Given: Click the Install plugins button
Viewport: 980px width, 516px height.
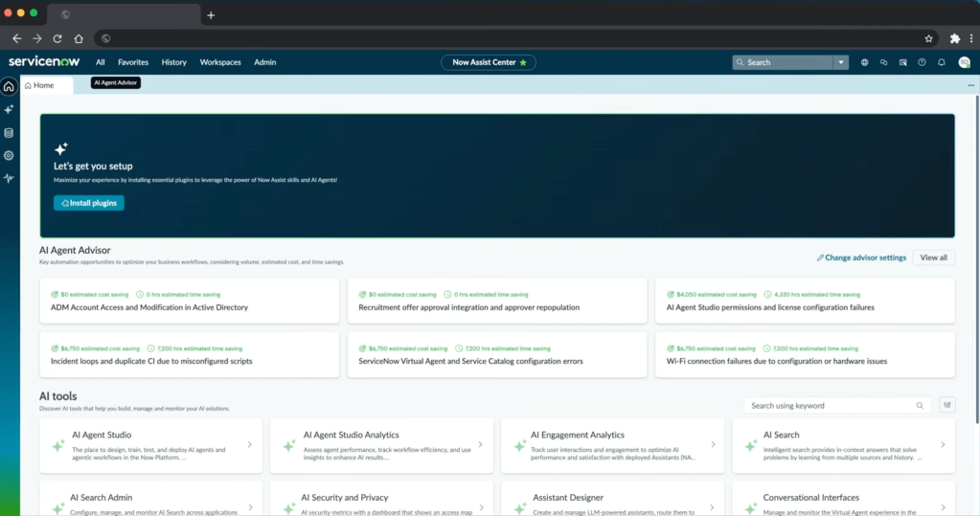Looking at the screenshot, I should coord(89,203).
